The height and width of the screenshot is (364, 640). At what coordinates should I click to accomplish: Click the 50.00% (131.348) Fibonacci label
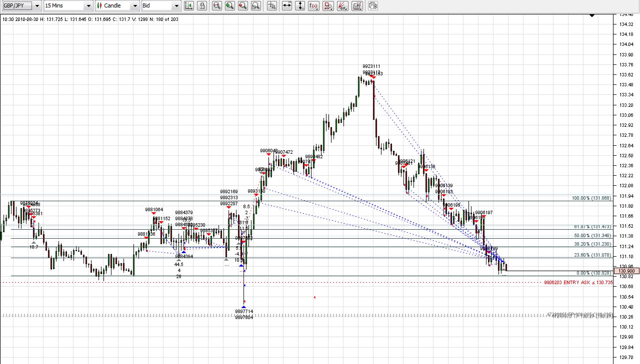593,236
